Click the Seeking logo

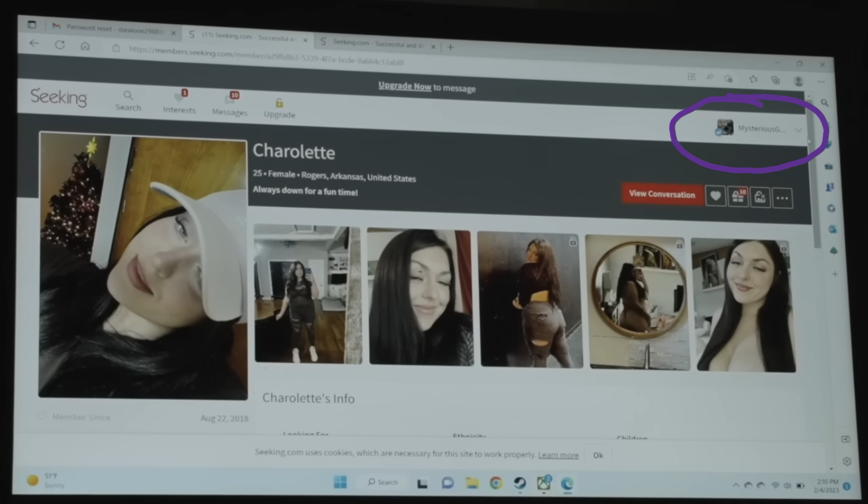tap(59, 97)
